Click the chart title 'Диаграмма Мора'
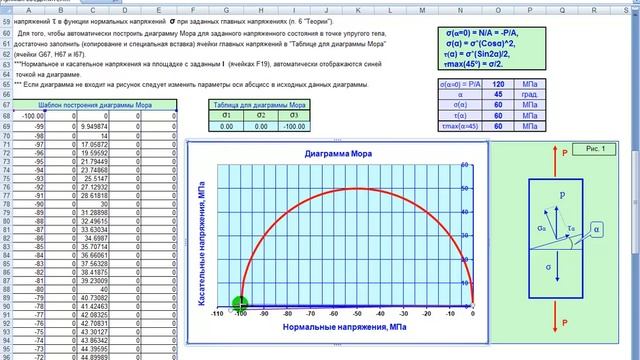Viewport: 640px width, 360px height. tap(338, 154)
